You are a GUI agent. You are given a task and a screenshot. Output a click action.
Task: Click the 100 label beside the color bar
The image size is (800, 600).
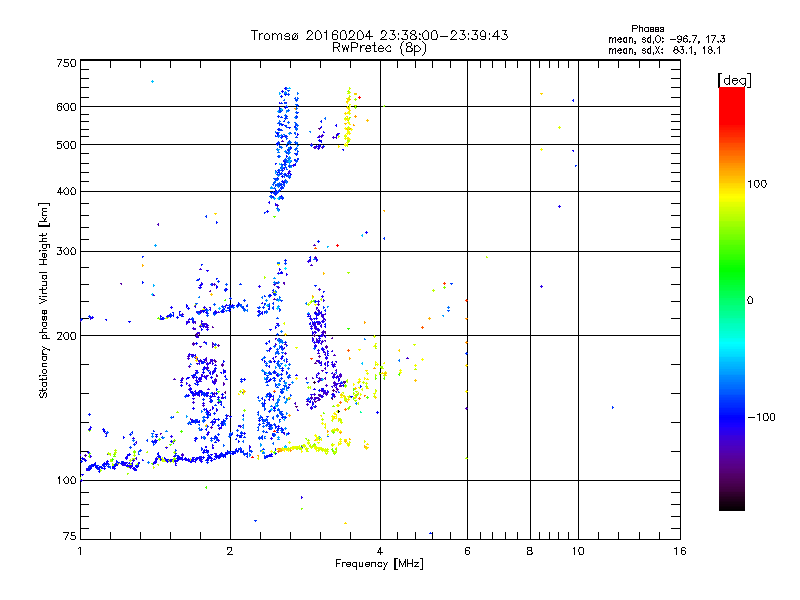(757, 184)
